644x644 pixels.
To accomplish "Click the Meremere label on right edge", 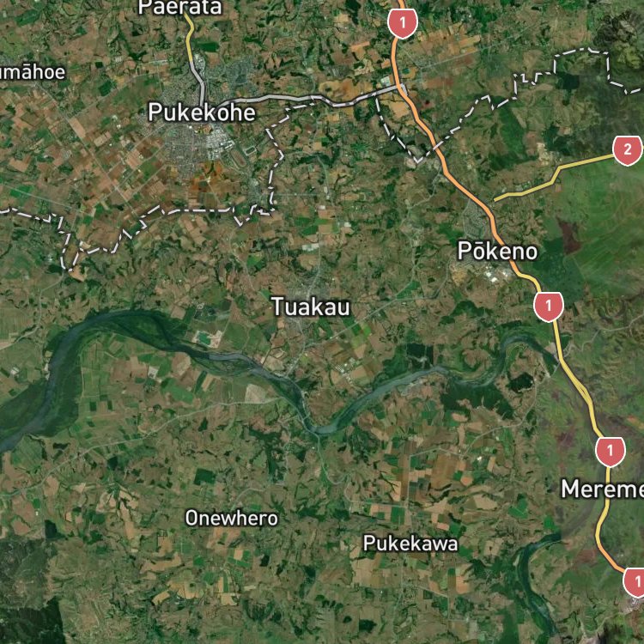I will [x=602, y=489].
